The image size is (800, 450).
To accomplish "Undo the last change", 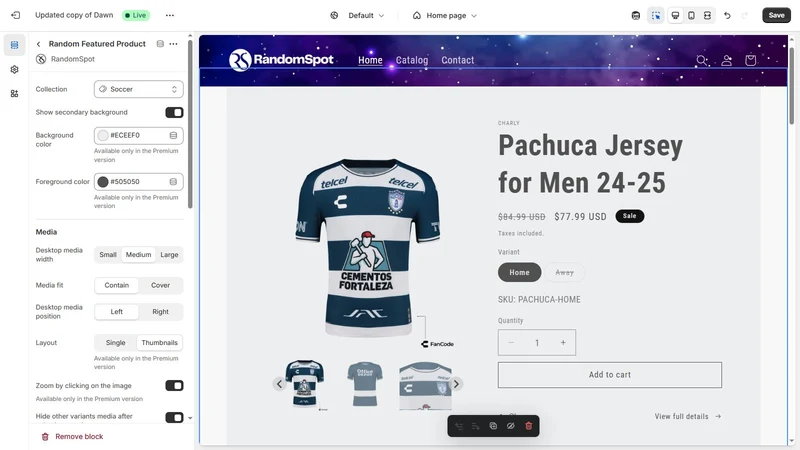I will click(728, 15).
